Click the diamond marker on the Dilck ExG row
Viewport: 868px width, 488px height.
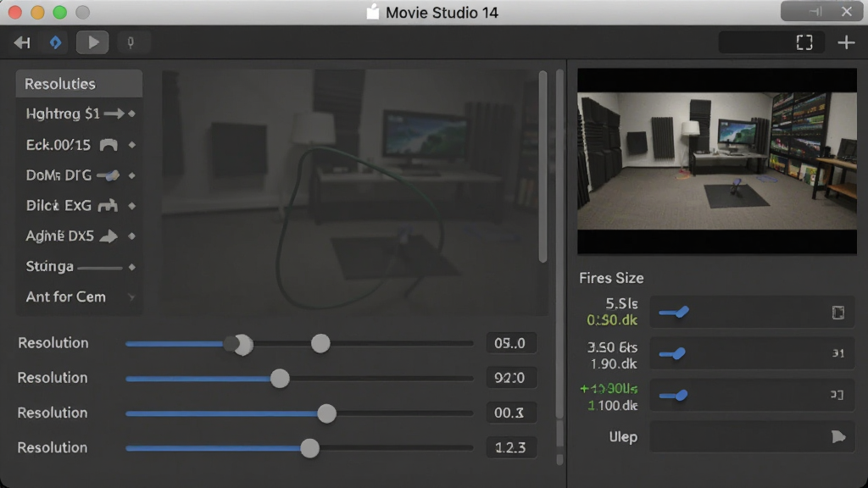point(131,206)
